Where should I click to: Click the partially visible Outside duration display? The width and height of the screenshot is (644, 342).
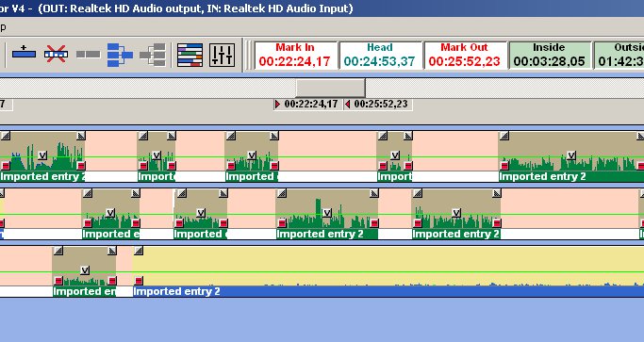pyautogui.click(x=619, y=55)
